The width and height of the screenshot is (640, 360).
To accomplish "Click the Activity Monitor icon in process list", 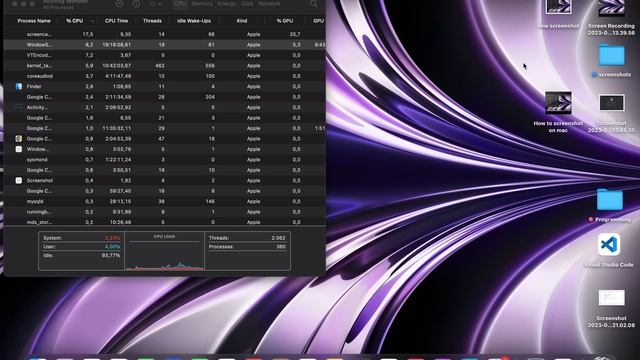I will pos(19,107).
